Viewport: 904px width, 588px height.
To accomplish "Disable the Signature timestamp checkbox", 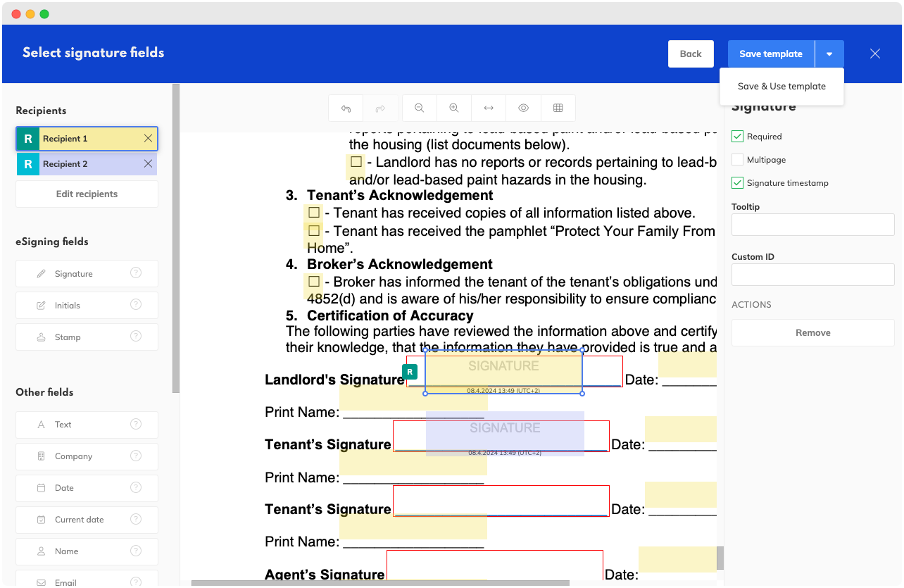I will pos(737,183).
